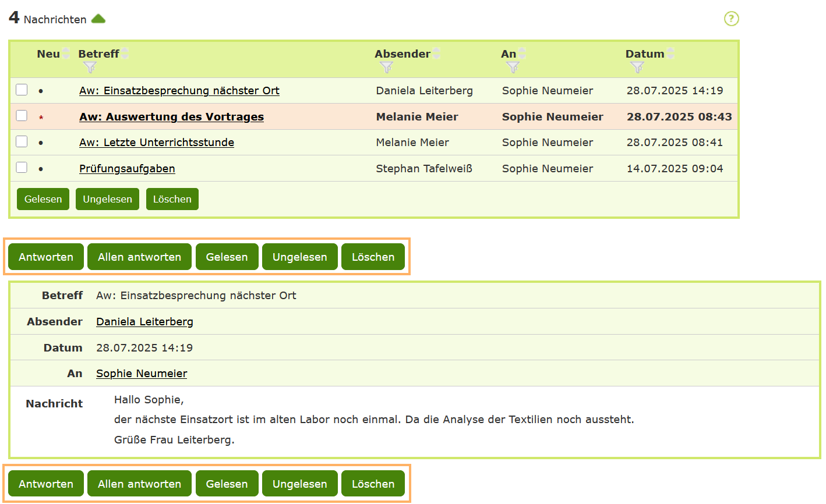Image resolution: width=826 pixels, height=504 pixels.
Task: Open the Datum column filter funnel
Action: pyautogui.click(x=637, y=68)
